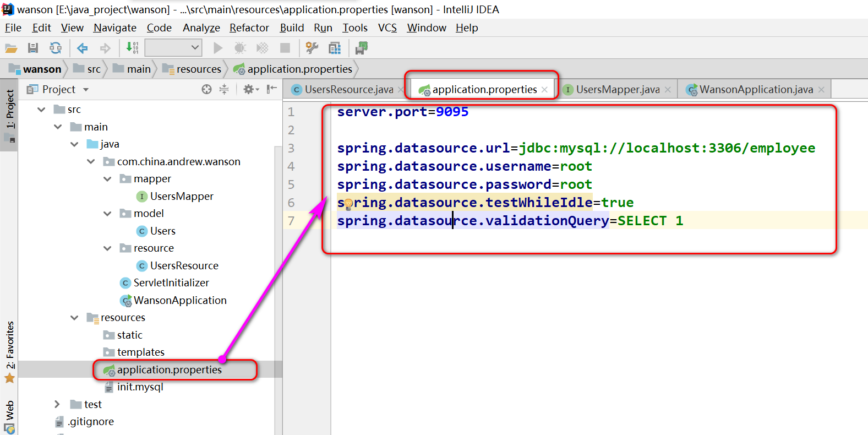Viewport: 868px width, 435px height.
Task: Open the VCS menu
Action: click(387, 28)
